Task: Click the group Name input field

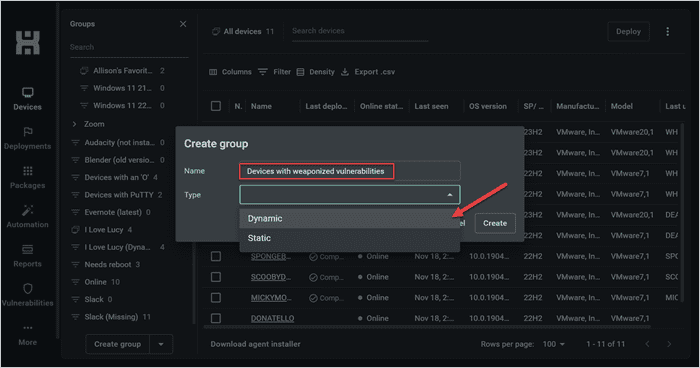Action: [x=350, y=171]
